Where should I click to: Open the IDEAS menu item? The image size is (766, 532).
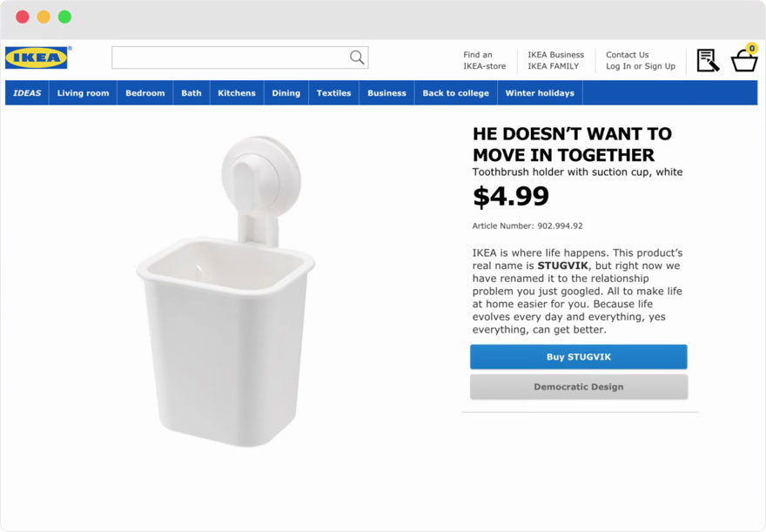[27, 93]
